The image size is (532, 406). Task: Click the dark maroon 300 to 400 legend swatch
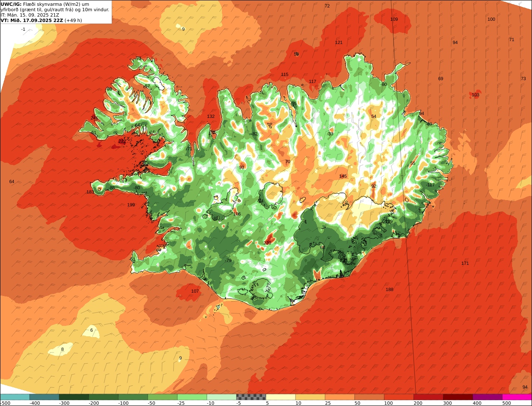pos(458,397)
